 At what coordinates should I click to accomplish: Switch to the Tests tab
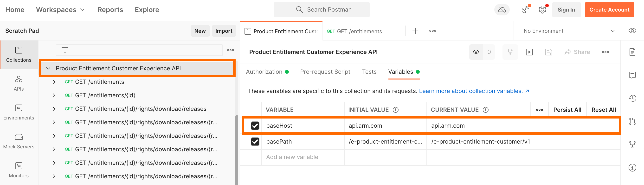[x=369, y=72]
